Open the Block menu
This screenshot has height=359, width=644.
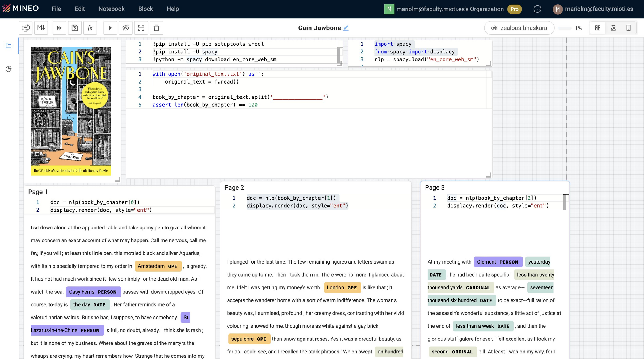pos(145,9)
